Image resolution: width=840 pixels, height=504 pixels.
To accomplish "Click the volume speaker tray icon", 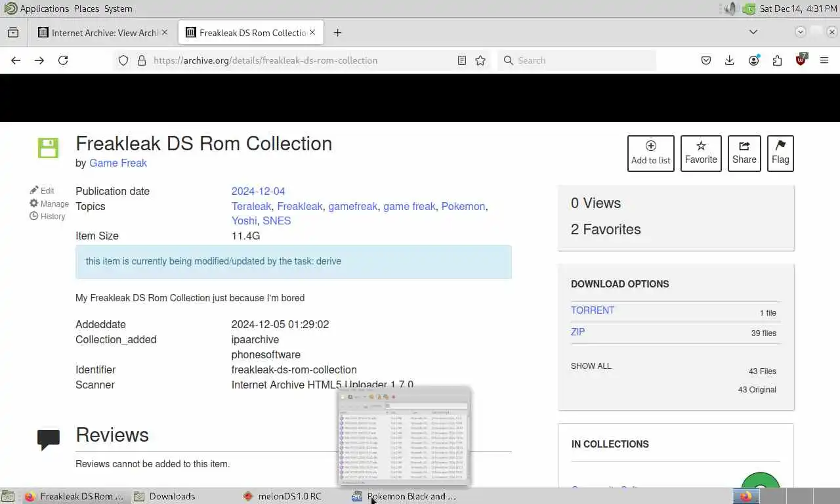I will pyautogui.click(x=730, y=9).
